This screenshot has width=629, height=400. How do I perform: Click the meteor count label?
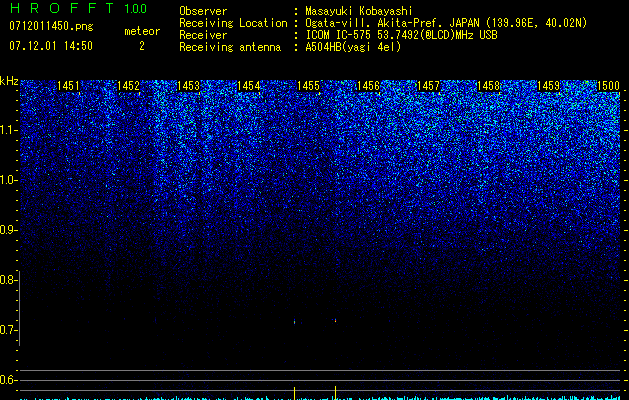point(142,31)
